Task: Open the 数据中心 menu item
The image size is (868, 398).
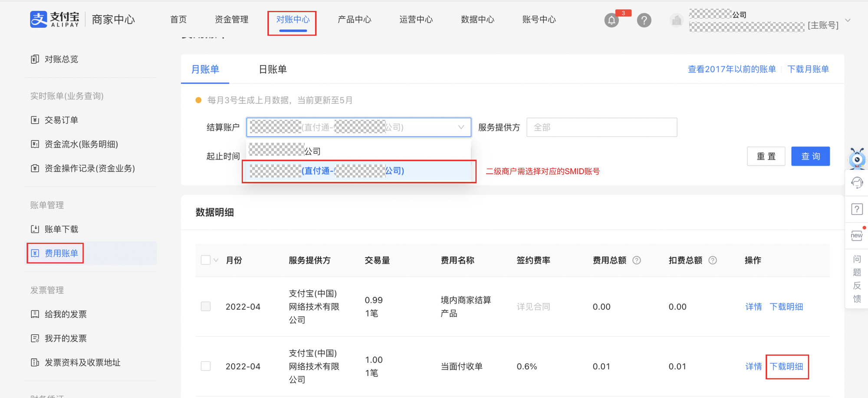Action: click(x=477, y=19)
